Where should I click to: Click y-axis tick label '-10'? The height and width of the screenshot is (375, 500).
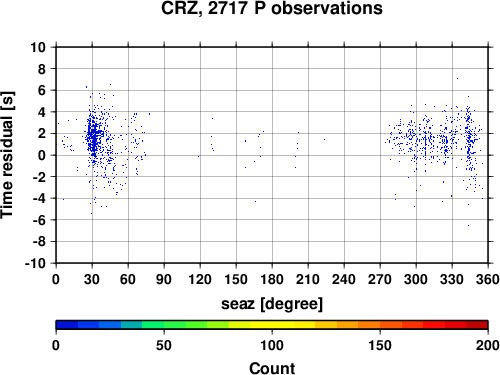click(x=36, y=263)
